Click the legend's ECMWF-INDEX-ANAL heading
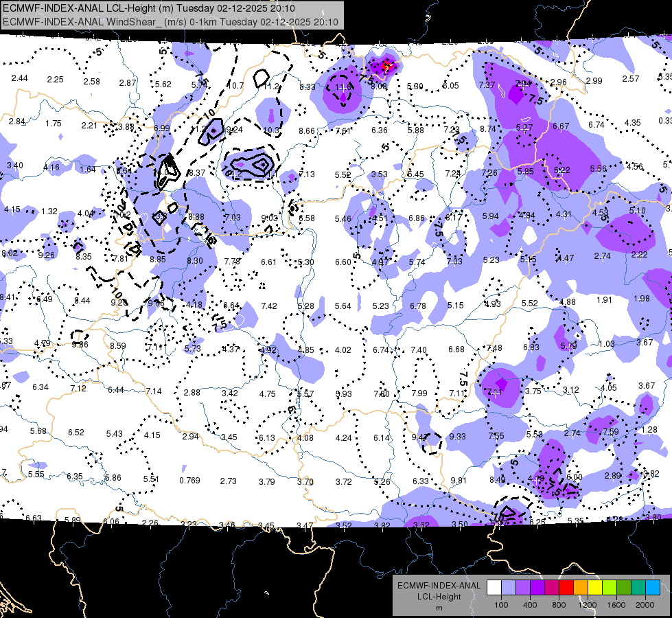The image size is (672, 618). tap(439, 586)
